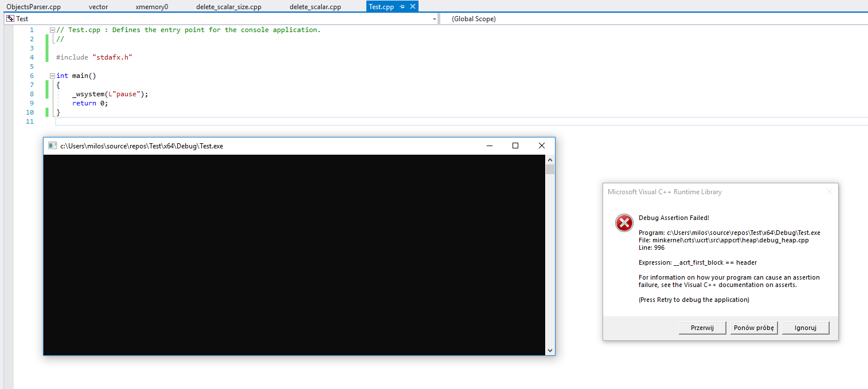
Task: Click the pin icon on the Test.cpp tab
Action: pyautogui.click(x=403, y=6)
